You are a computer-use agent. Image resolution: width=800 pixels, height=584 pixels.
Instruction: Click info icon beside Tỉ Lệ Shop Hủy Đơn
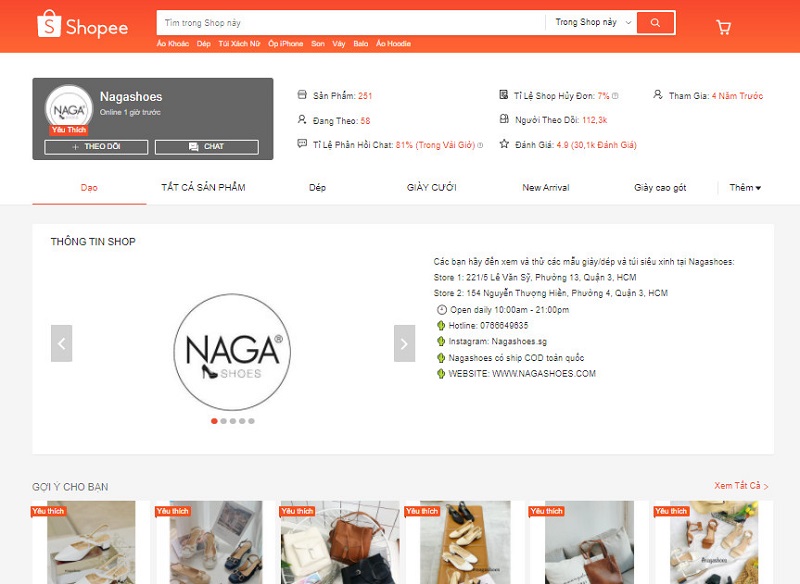(x=615, y=96)
